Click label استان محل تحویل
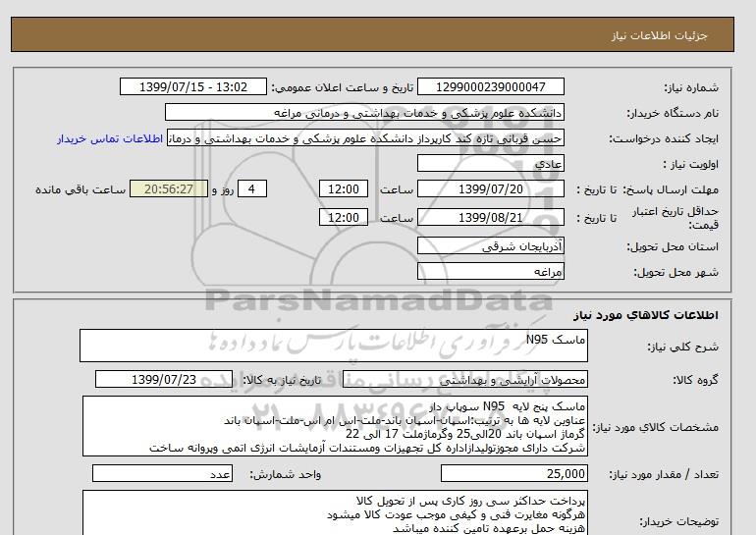This screenshot has height=535, width=756. click(x=673, y=246)
